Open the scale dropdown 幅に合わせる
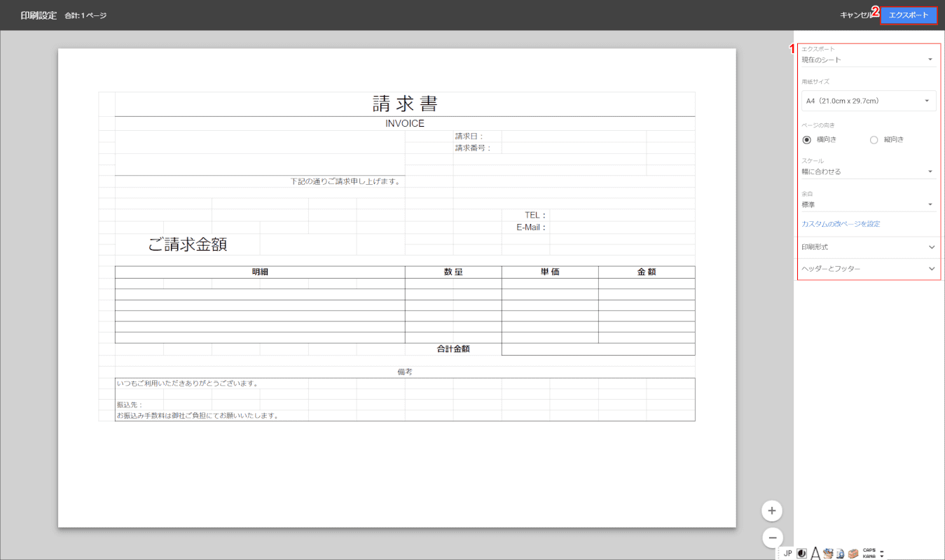Screen dimensions: 945x560 click(869, 171)
